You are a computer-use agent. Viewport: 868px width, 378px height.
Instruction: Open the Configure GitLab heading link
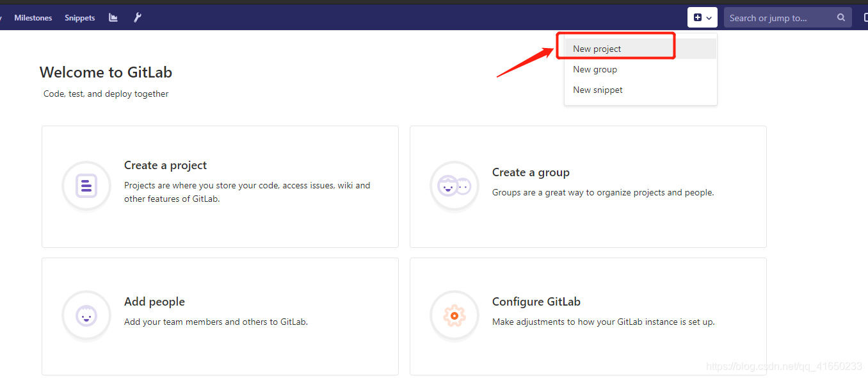536,302
